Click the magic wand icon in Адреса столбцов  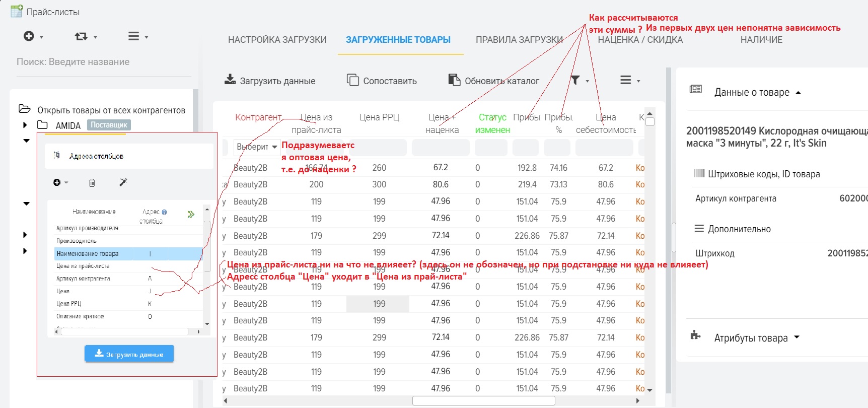tap(123, 182)
